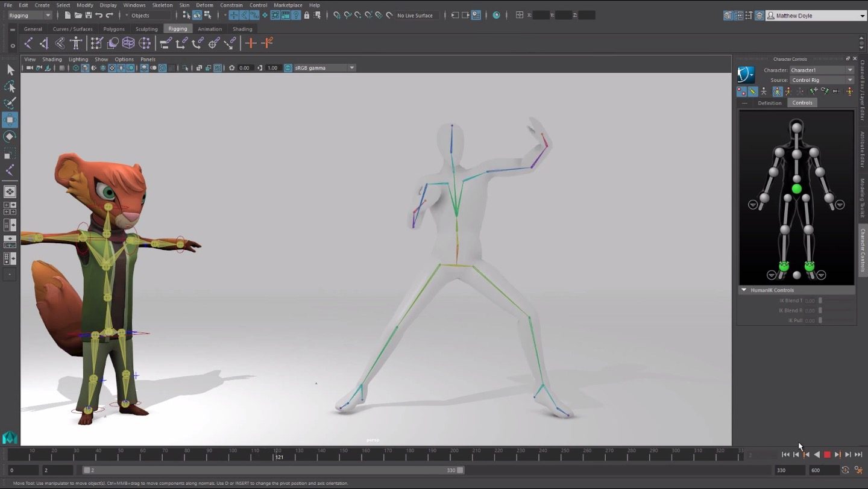Open the Rigging menu set dropdown
This screenshot has width=868, height=489.
(30, 15)
